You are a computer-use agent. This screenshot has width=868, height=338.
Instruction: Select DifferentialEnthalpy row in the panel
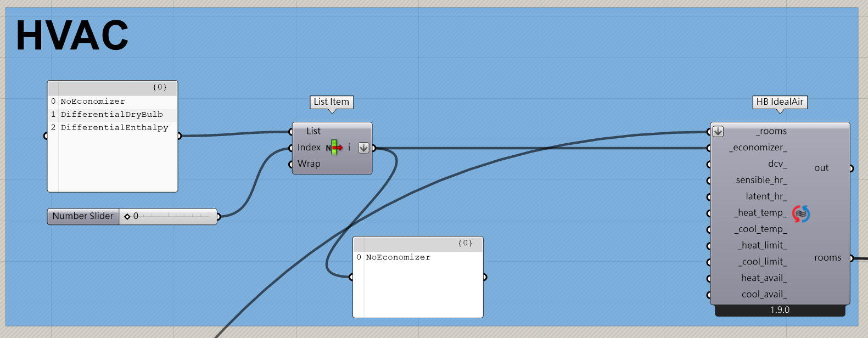coord(114,128)
